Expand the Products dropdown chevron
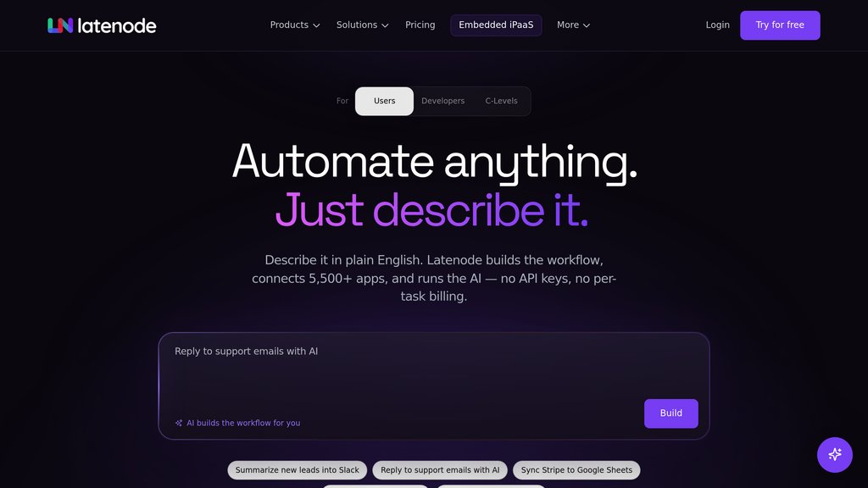 point(316,25)
